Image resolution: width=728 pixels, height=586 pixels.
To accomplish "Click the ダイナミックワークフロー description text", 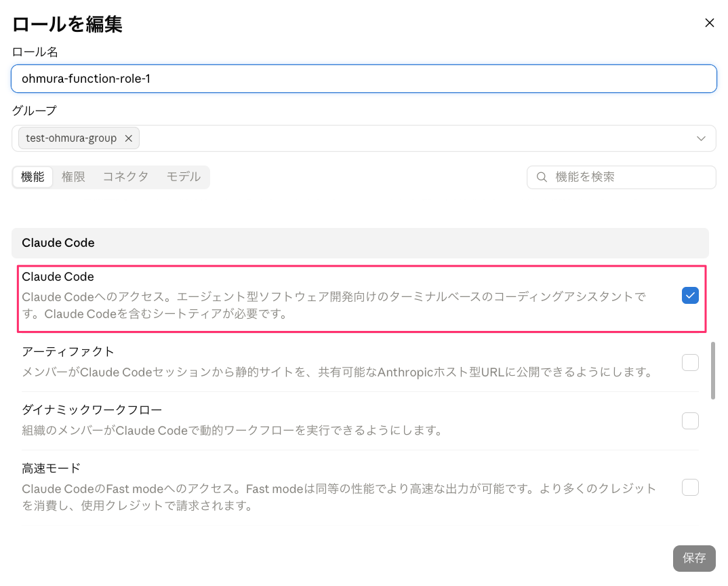I will click(x=232, y=430).
